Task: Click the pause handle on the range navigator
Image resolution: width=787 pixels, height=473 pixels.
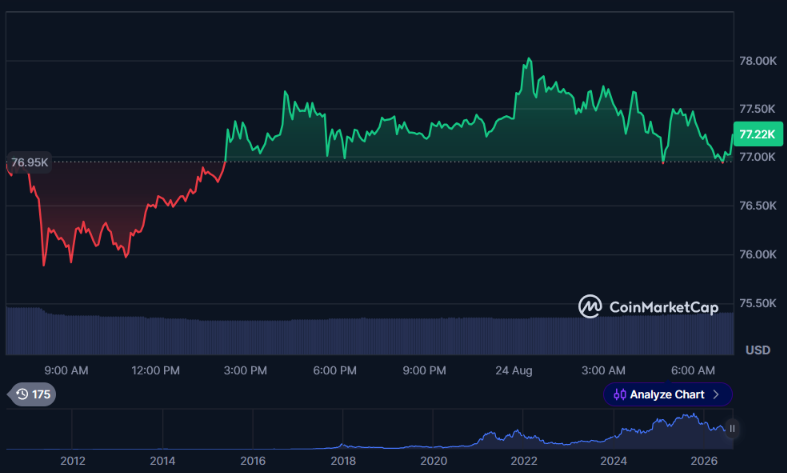Action: click(732, 429)
